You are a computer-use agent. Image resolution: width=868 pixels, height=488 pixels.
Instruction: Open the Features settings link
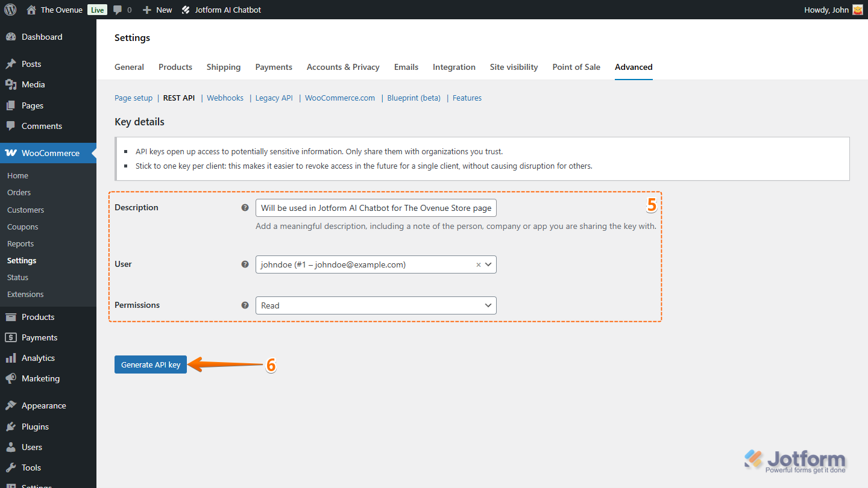[467, 98]
